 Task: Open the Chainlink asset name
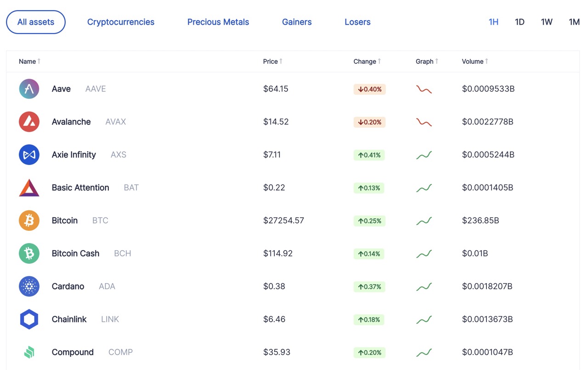[x=69, y=319]
